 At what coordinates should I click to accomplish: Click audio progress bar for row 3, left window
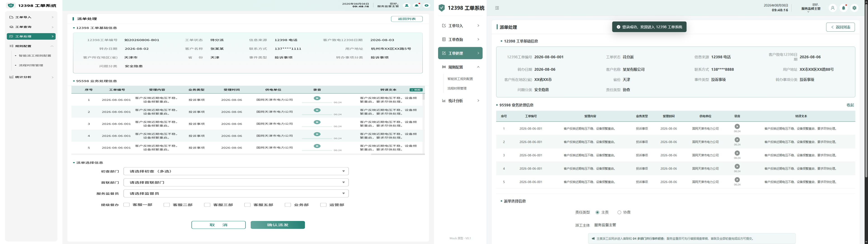[317, 127]
